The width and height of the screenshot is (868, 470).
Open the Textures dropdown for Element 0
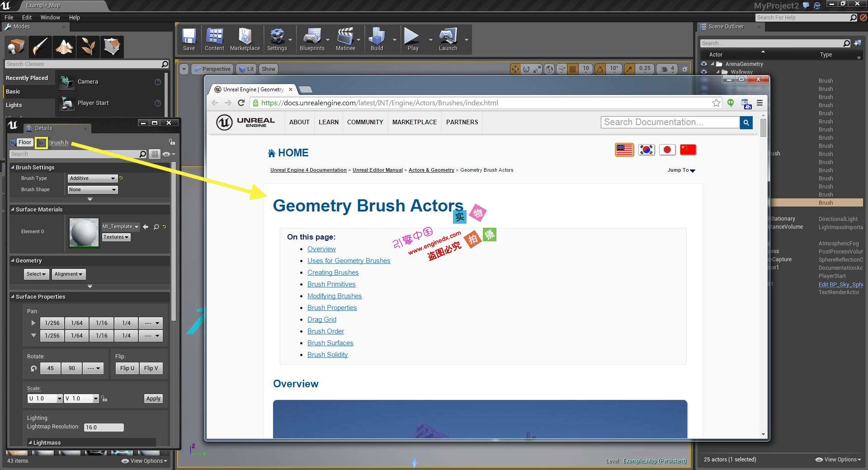click(116, 237)
